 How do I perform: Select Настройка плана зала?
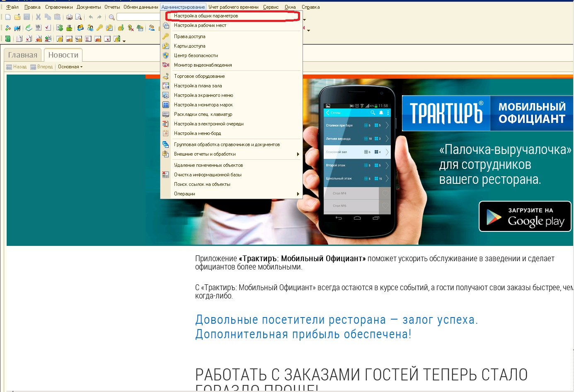(231, 86)
